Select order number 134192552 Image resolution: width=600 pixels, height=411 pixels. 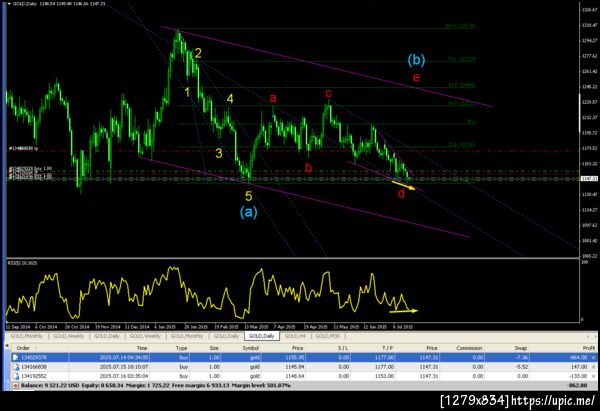[x=32, y=376]
